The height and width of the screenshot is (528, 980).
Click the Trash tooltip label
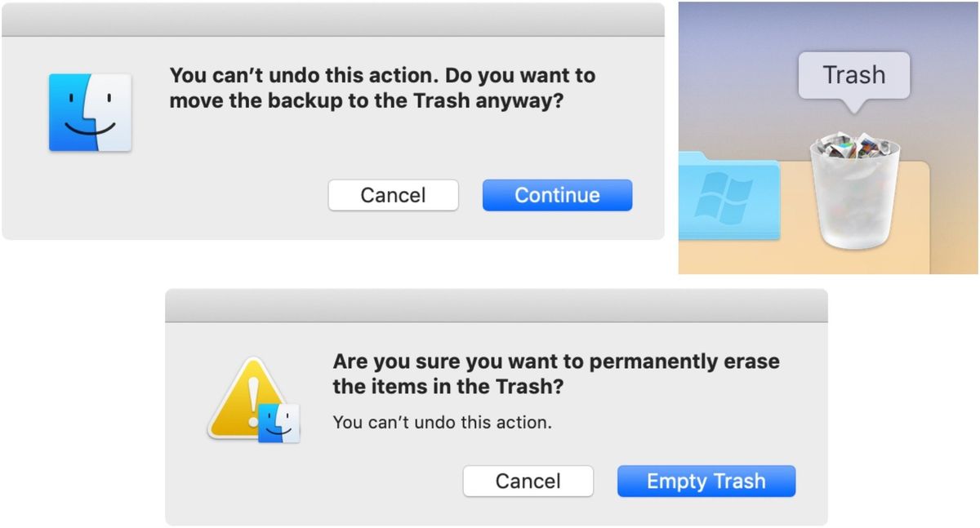tap(853, 75)
